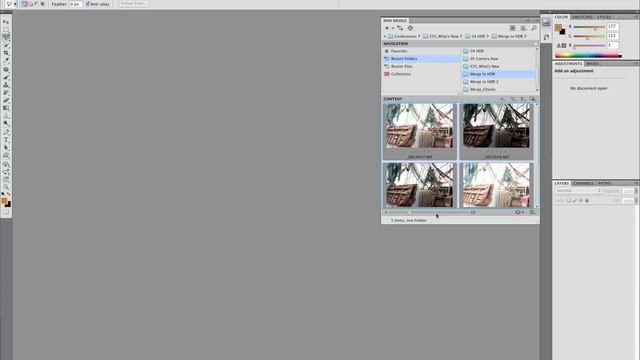Toggle the Anti-alias checkbox

coord(87,4)
